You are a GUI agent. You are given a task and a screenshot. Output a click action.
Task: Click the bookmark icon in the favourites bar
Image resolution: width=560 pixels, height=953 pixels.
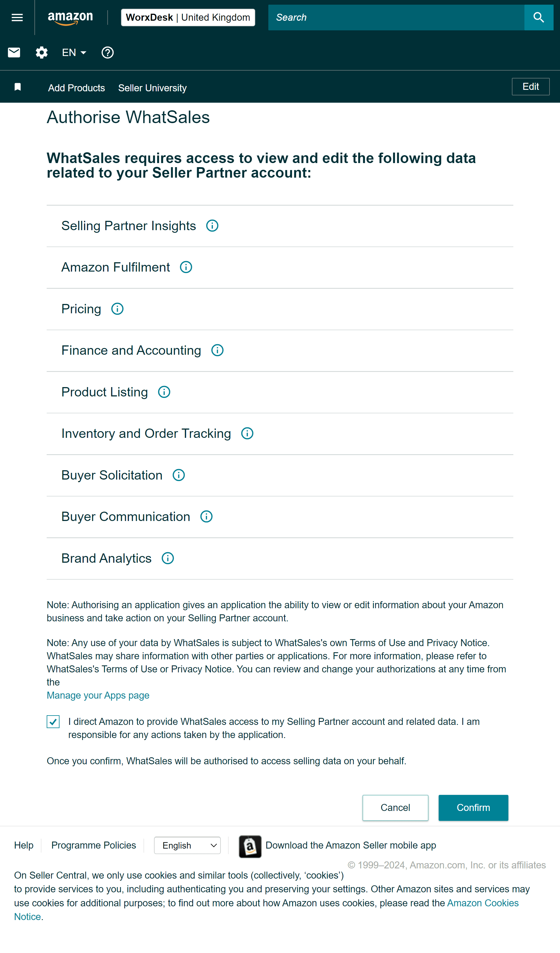coord(17,87)
